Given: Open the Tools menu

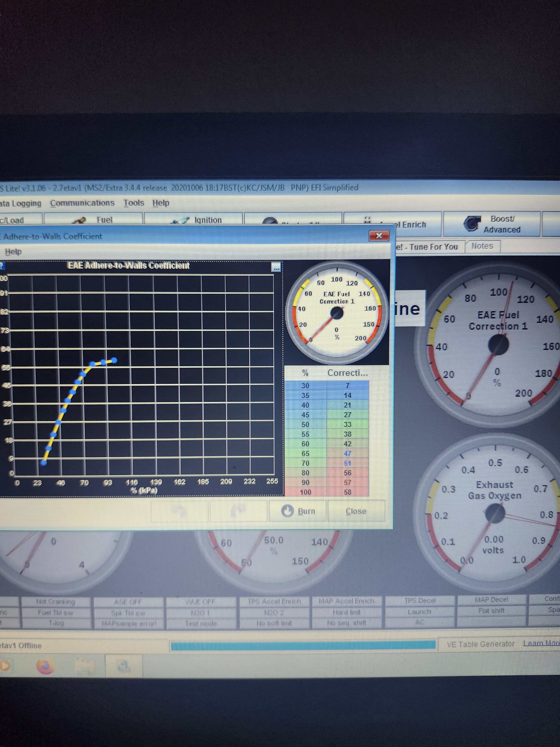Looking at the screenshot, I should point(134,203).
